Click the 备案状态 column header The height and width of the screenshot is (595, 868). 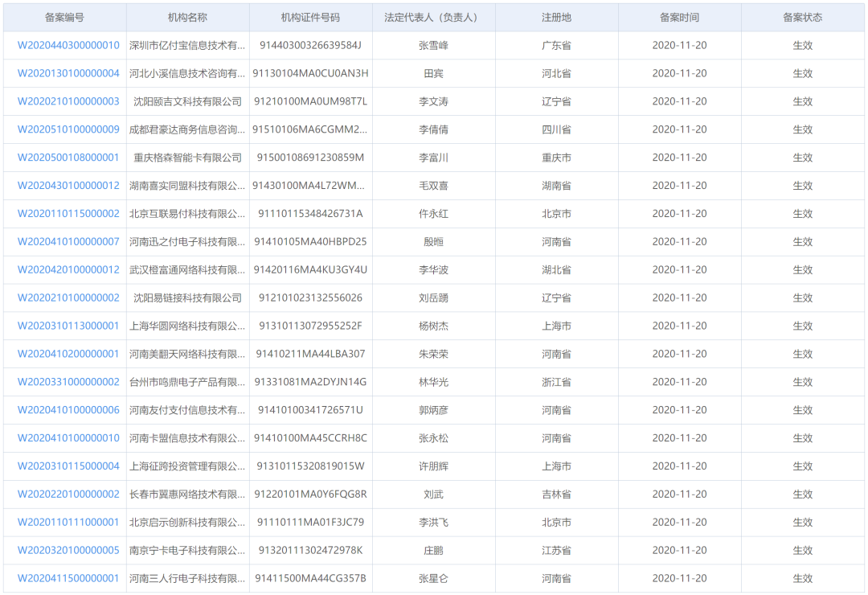pos(802,17)
